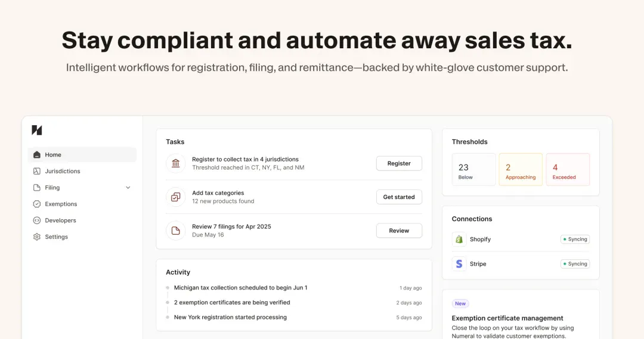Click the Developers code icon
The height and width of the screenshot is (339, 644).
pos(36,220)
